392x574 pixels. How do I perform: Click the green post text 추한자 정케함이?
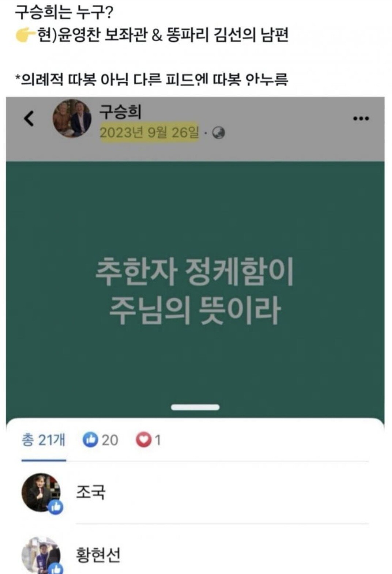tap(195, 271)
